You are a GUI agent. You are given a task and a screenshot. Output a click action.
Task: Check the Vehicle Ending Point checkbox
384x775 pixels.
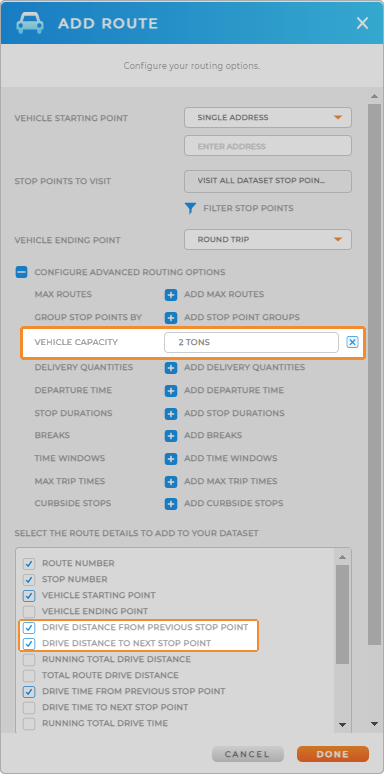click(29, 611)
